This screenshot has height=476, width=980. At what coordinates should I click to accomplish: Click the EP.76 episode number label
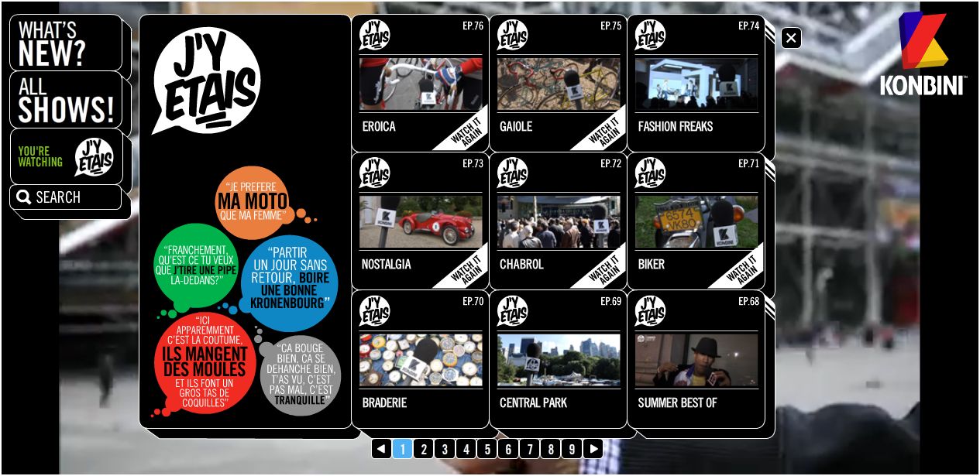click(x=473, y=26)
